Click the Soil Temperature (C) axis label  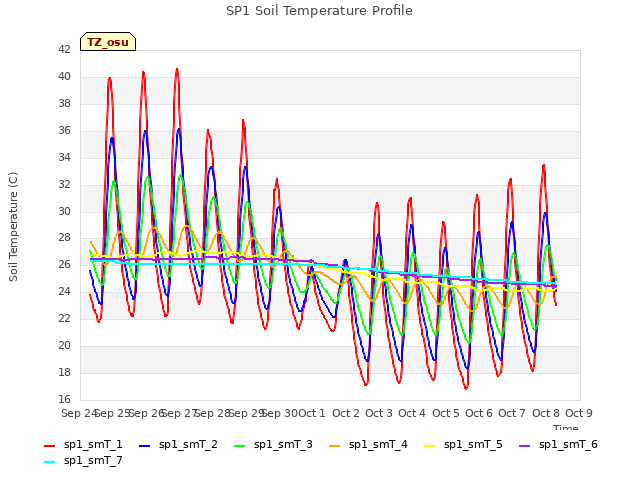[13, 227]
